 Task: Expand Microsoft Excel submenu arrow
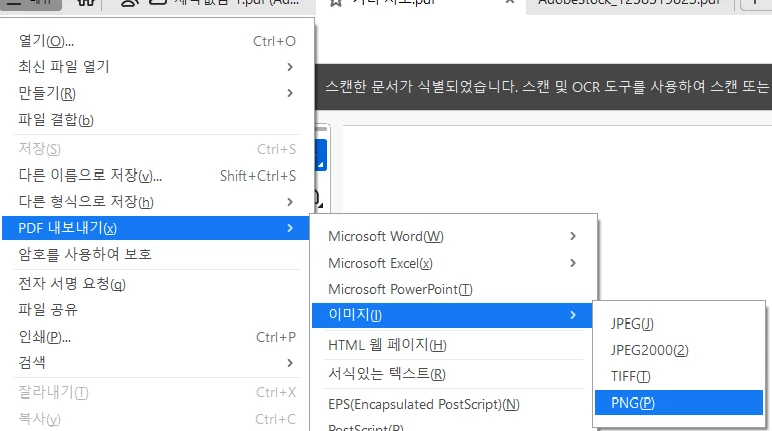click(573, 263)
